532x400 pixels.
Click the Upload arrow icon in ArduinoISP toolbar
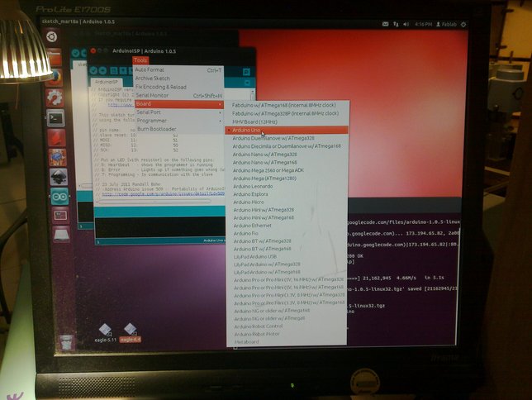pos(102,70)
